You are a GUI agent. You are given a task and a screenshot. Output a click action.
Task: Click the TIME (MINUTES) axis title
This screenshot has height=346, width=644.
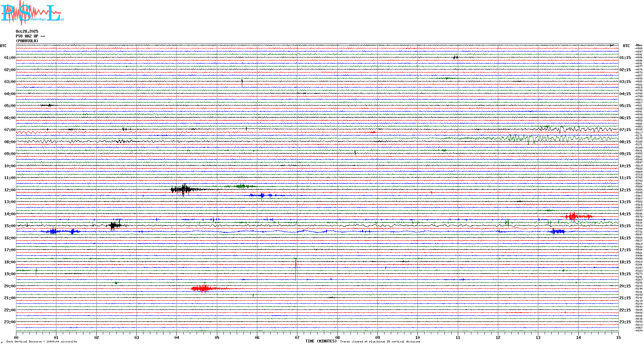[321, 341]
